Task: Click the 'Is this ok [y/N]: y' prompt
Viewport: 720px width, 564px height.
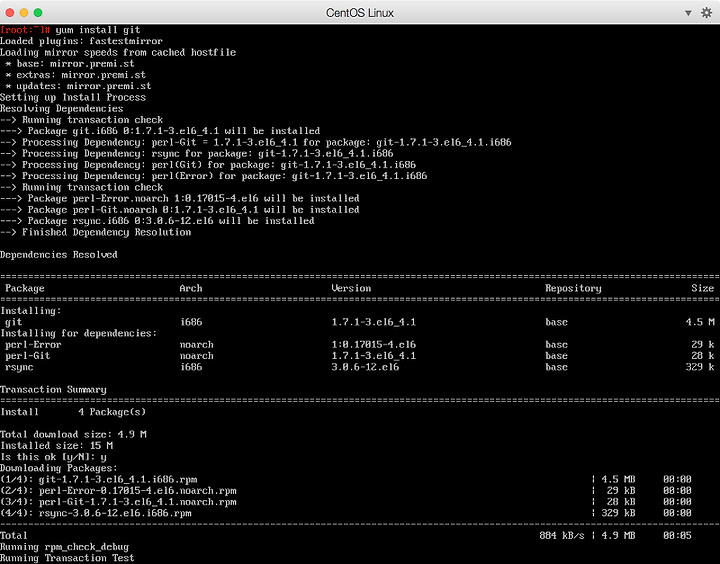Action: tap(53, 457)
